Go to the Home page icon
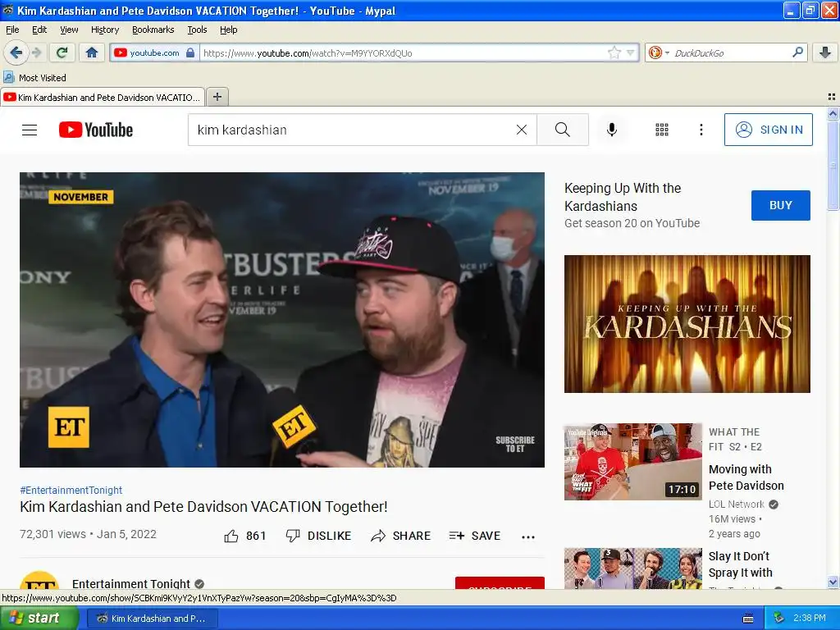The width and height of the screenshot is (840, 630). coord(92,52)
